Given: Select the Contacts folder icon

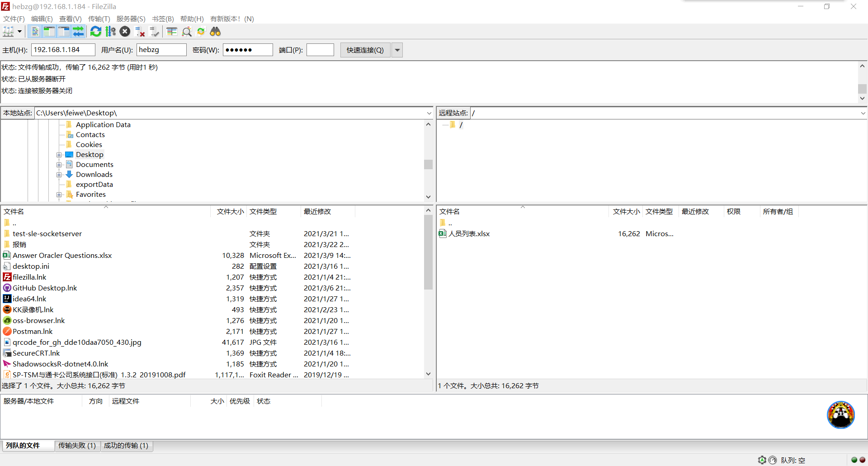Looking at the screenshot, I should (x=69, y=134).
